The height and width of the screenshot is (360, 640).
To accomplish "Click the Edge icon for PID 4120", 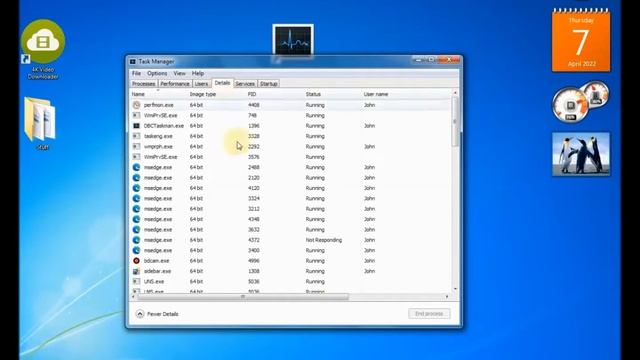I will [136, 188].
